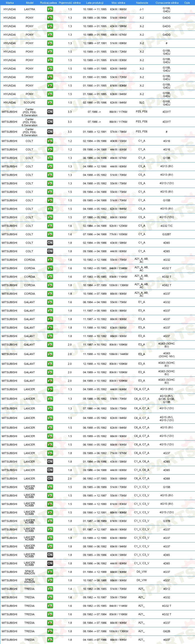Click engine code 4G63 (DOHC 16V)
The image size is (195, 644).
point(167,355)
